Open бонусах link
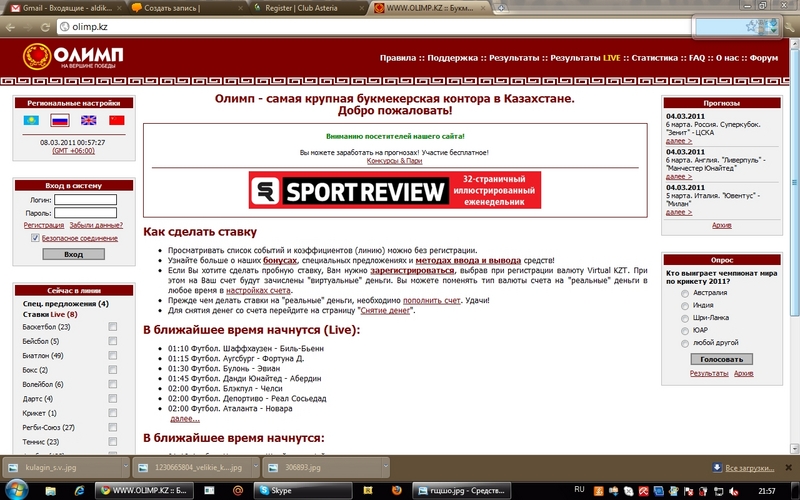800x500 pixels. pos(280,260)
